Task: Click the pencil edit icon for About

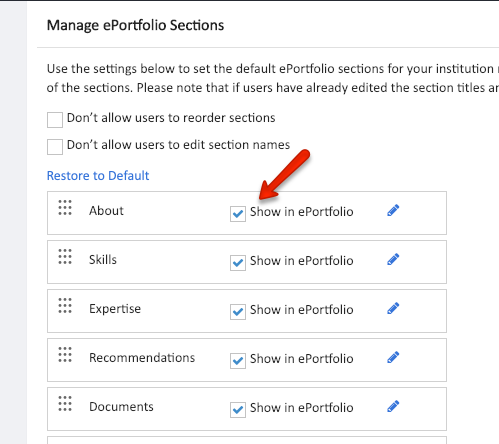Action: point(393,210)
